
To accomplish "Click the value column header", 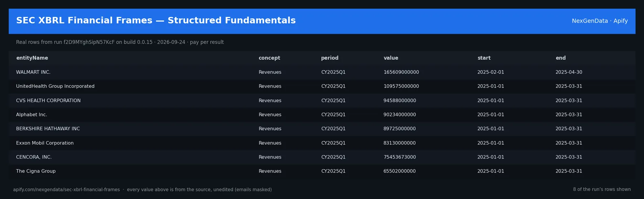I will (x=391, y=58).
